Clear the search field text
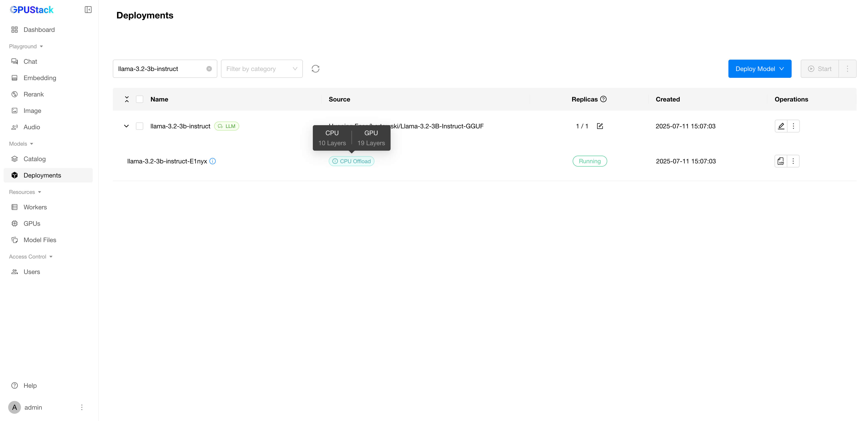 point(209,69)
